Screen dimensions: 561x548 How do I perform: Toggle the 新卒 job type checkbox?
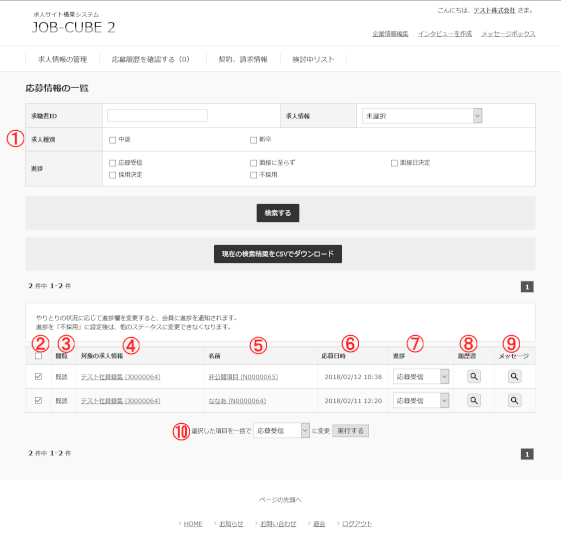[x=253, y=140]
